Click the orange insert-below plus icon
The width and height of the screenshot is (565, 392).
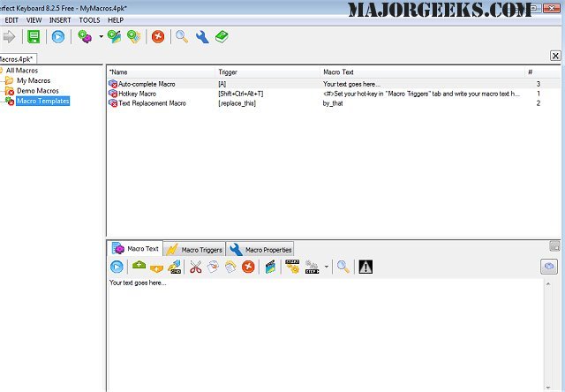(x=157, y=268)
